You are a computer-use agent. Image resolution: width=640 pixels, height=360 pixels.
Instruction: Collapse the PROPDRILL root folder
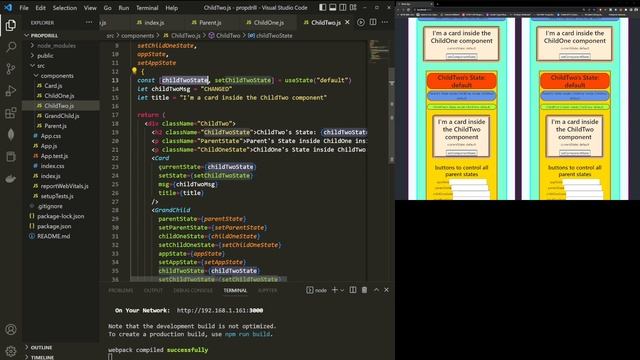pos(40,36)
